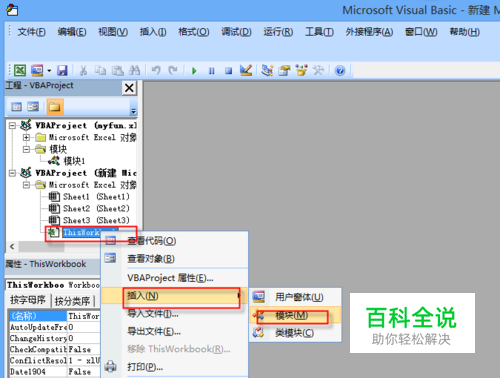Open the 文件(F) menu
The image size is (500, 378).
pyautogui.click(x=31, y=32)
